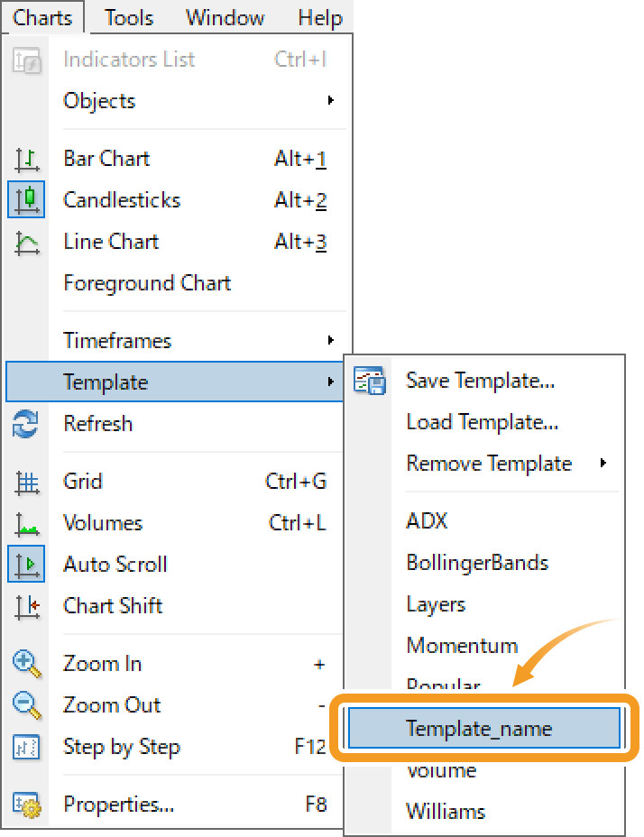Viewport: 644px width, 837px height.
Task: Open the Window menu
Action: point(225,18)
